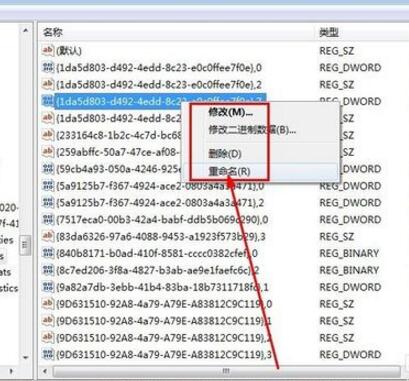Select the value {1da5d803-d492-4edd-8c23-e0c0ffee7f0e},0
Image resolution: width=409 pixels, height=381 pixels.
pyautogui.click(x=159, y=68)
